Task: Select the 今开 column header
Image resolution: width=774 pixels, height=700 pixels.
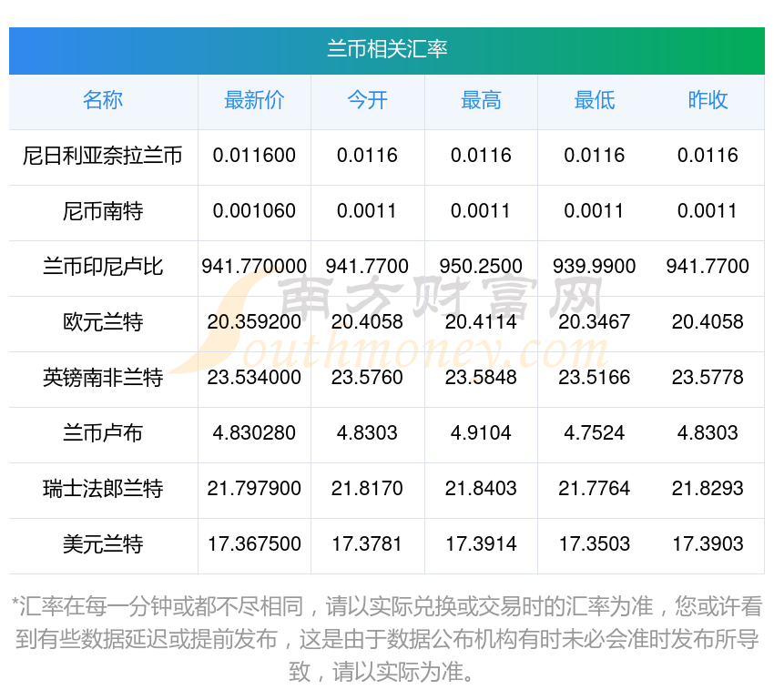Action: pos(367,100)
